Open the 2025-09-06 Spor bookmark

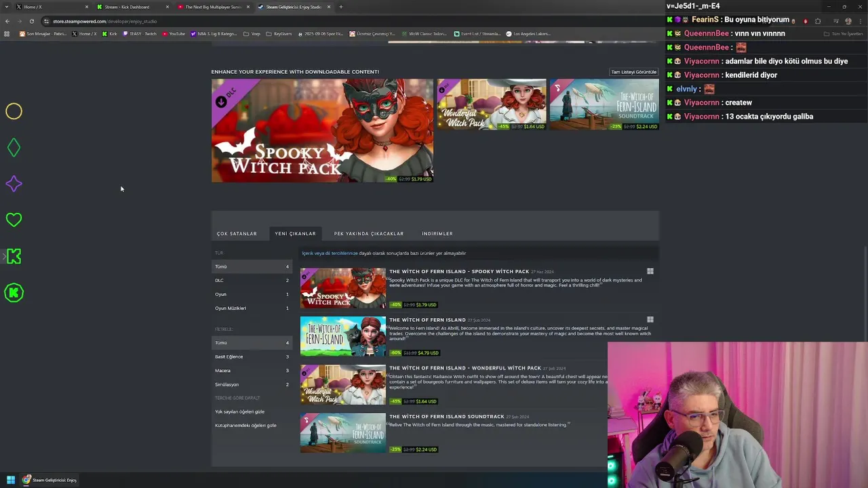click(321, 33)
